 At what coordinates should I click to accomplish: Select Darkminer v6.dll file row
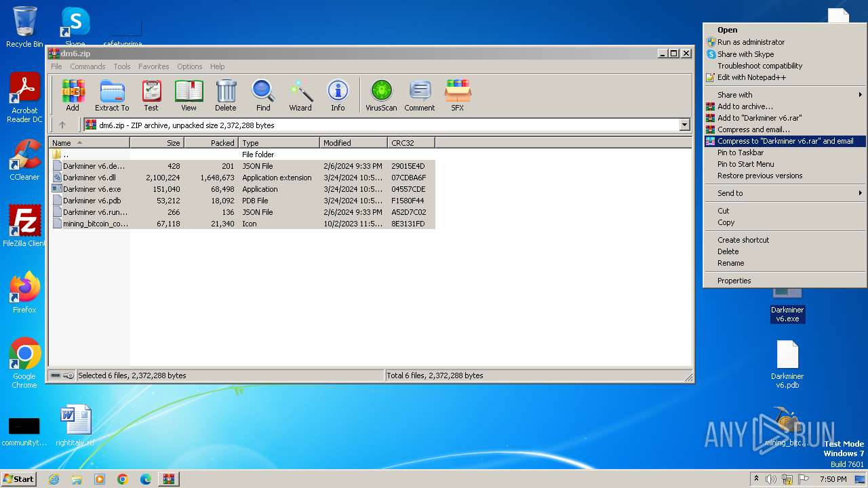(242, 178)
